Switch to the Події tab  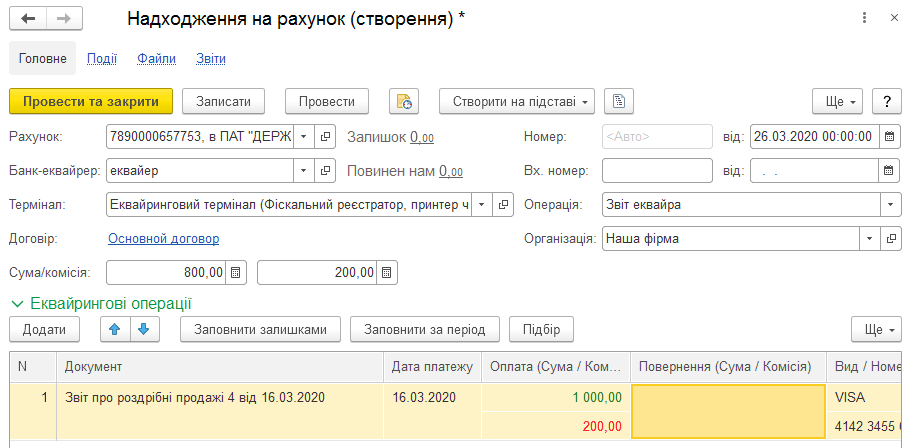tap(102, 58)
